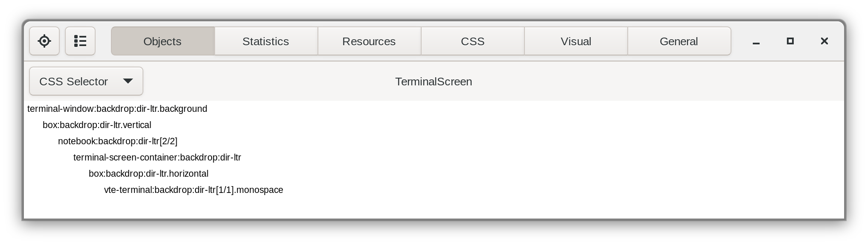Pick the notebook:backdrop:dir-ltr[2/2] entry
Viewport: 868px width, 245px height.
point(118,141)
